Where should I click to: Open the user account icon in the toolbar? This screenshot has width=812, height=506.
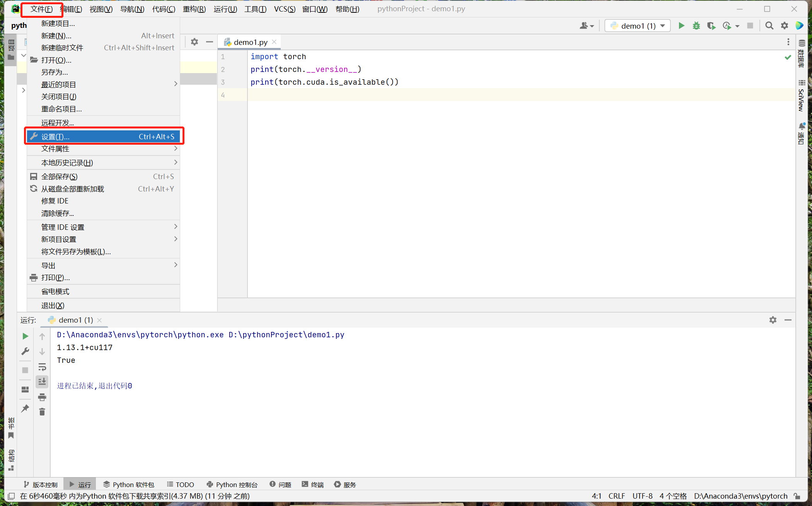tap(584, 26)
